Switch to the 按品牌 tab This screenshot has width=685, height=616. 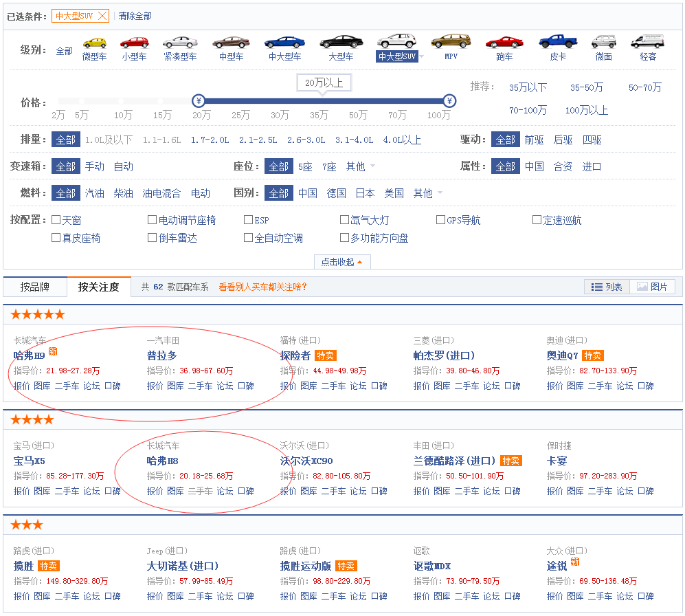35,287
